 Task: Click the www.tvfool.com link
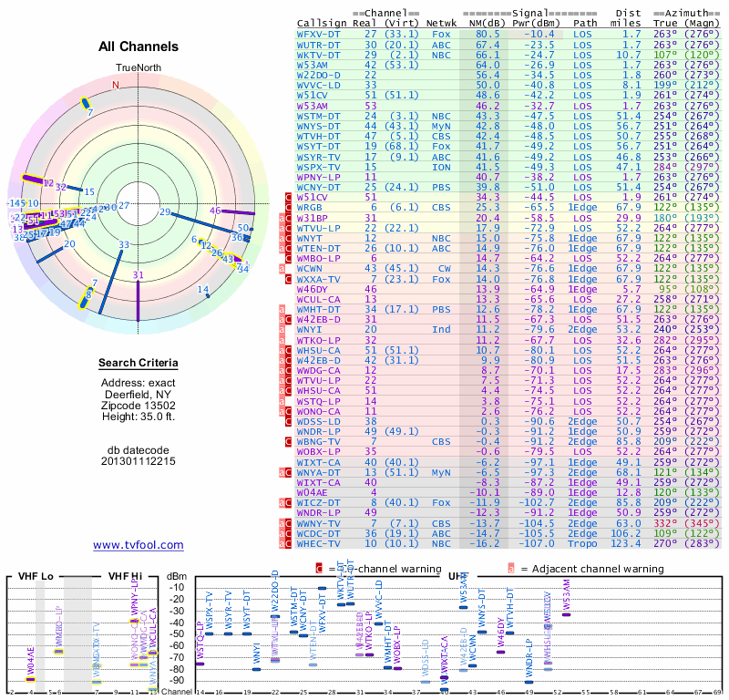tap(138, 545)
